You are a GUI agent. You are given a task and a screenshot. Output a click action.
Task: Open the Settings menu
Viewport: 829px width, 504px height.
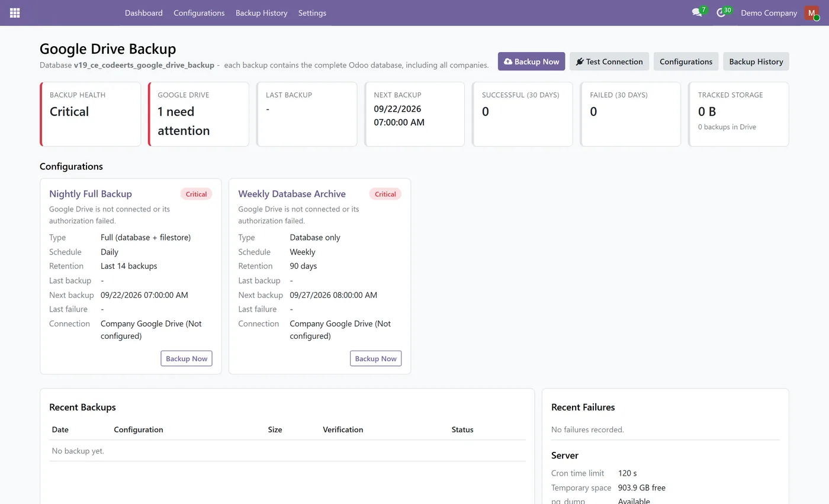[312, 12]
